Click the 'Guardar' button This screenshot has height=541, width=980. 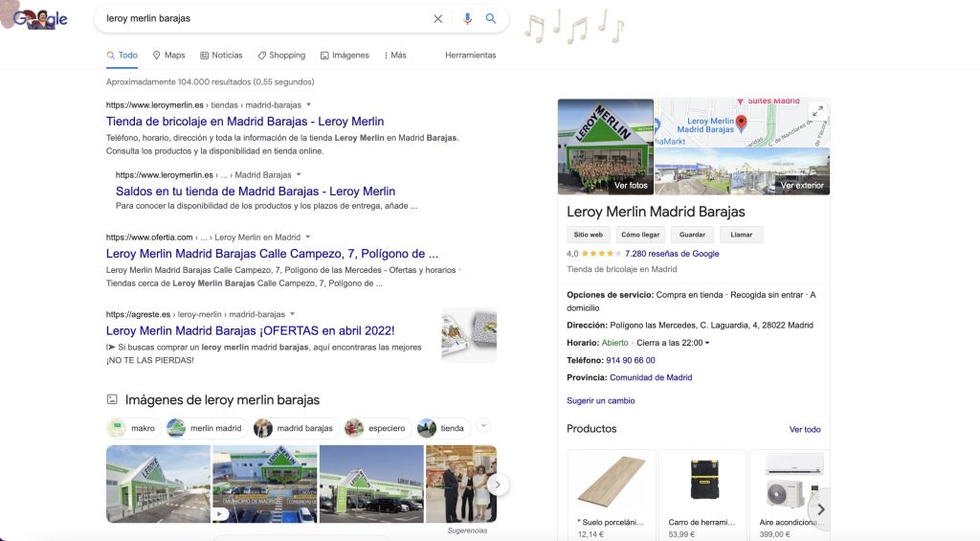tap(693, 235)
